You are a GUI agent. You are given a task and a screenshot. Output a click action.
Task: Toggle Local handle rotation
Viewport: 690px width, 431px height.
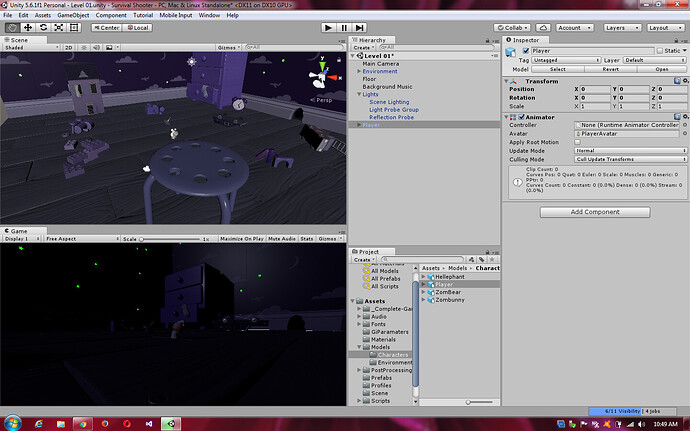(137, 28)
